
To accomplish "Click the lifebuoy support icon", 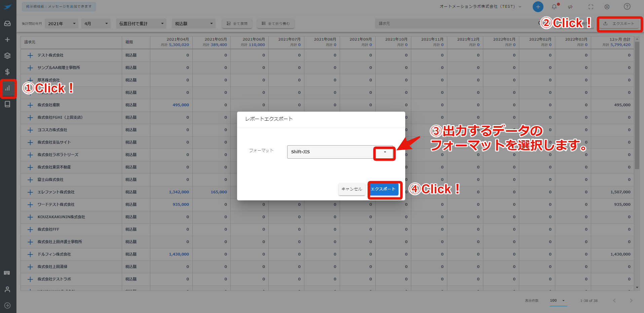I will tap(607, 7).
